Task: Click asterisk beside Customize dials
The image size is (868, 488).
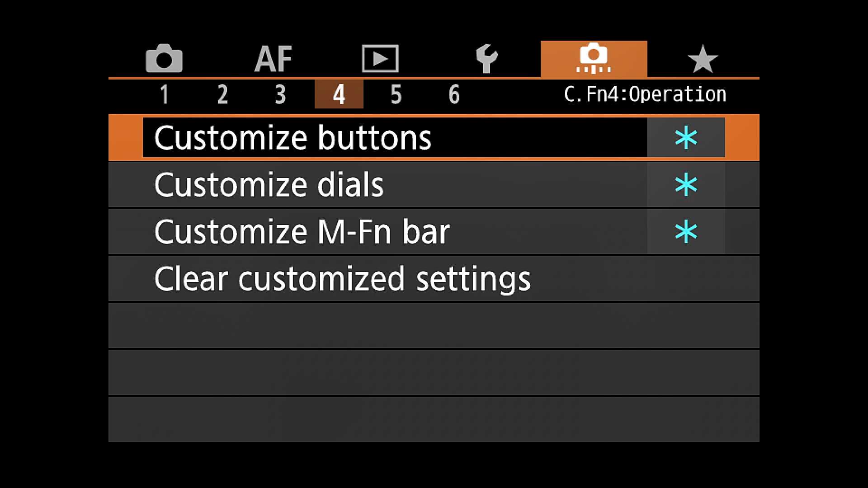Action: (686, 185)
